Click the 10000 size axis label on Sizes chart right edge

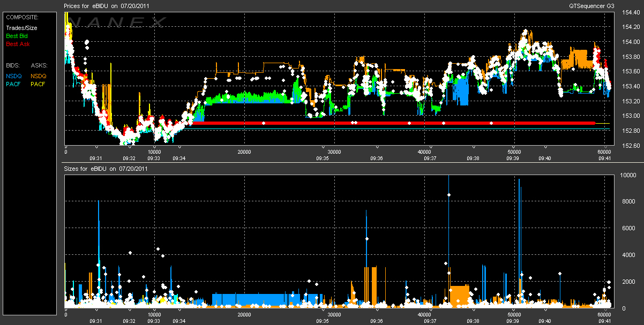[x=629, y=175]
